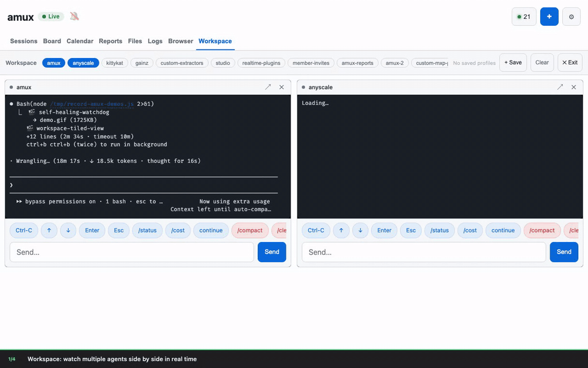Add studio session to workspace
The image size is (588, 368).
(223, 63)
